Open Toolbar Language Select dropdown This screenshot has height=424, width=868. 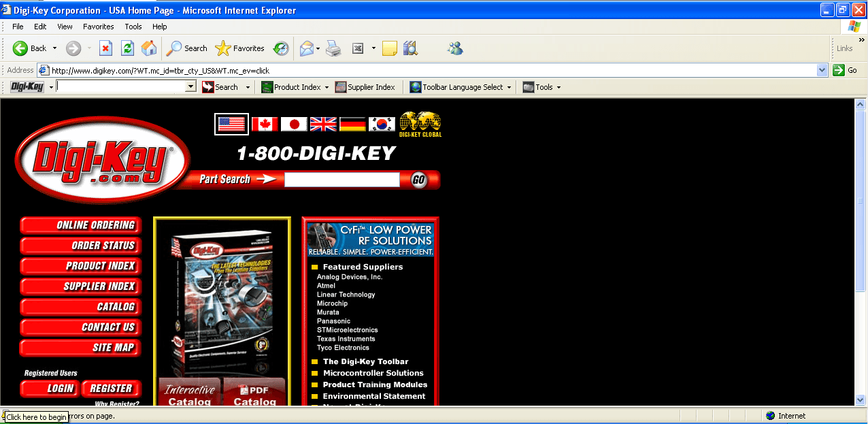coord(460,87)
